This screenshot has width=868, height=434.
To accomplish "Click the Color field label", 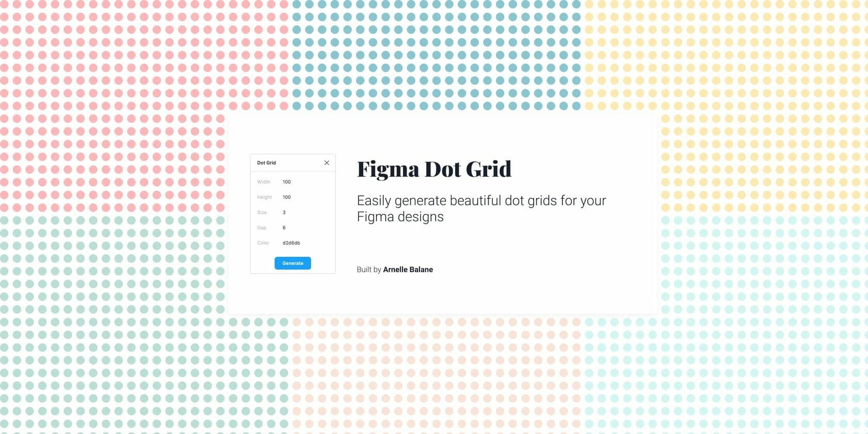I will coord(263,243).
